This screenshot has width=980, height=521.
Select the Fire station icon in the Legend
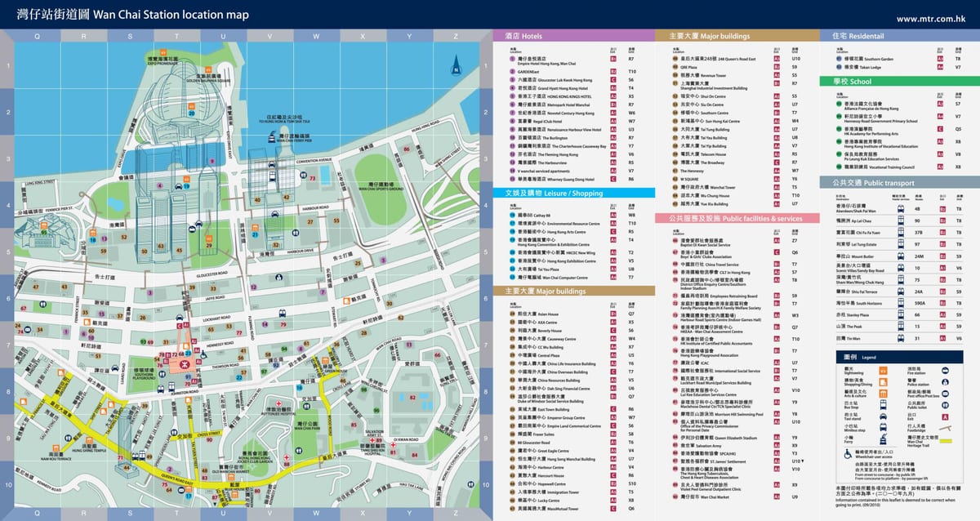click(x=945, y=371)
